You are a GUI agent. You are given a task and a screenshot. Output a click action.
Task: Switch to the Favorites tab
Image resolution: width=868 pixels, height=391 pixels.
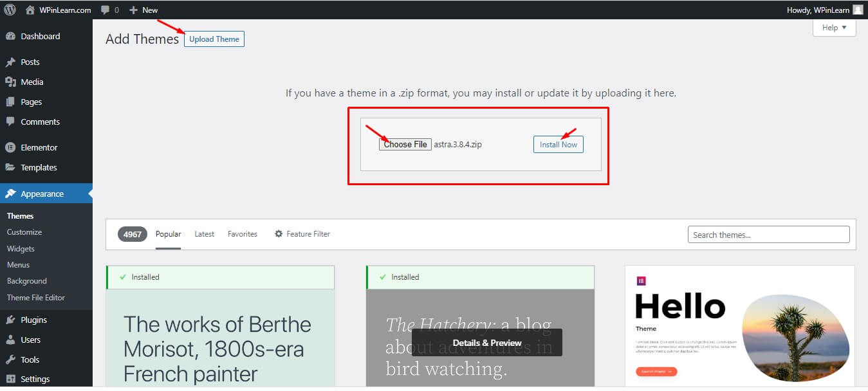point(243,234)
